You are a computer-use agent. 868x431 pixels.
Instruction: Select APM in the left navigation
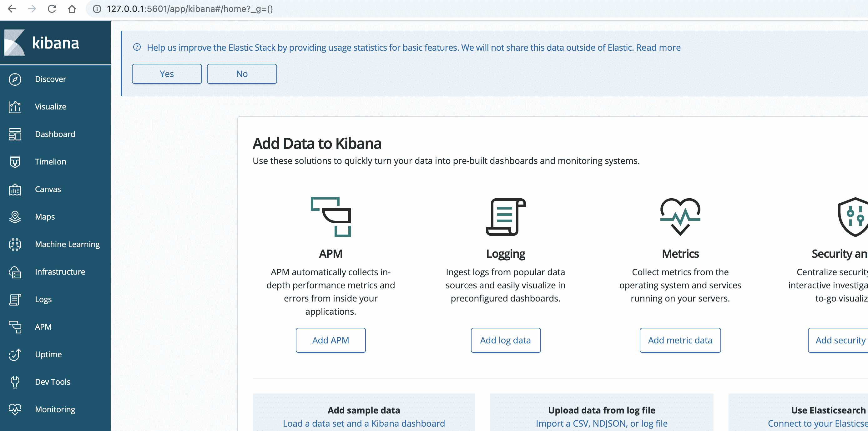click(x=43, y=327)
